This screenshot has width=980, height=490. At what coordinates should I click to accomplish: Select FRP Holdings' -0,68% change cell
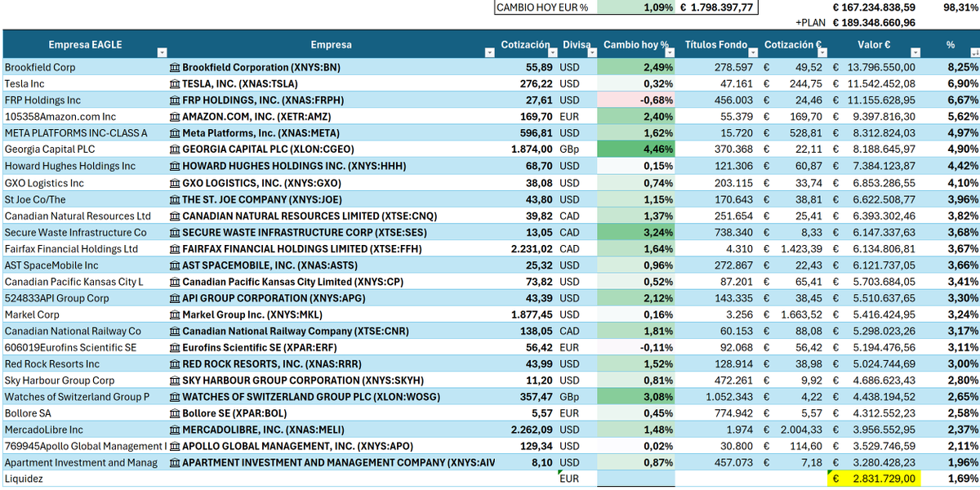point(637,100)
